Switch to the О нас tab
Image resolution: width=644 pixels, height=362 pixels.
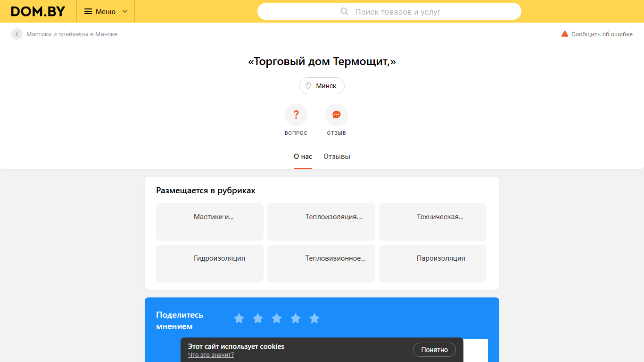pyautogui.click(x=303, y=156)
